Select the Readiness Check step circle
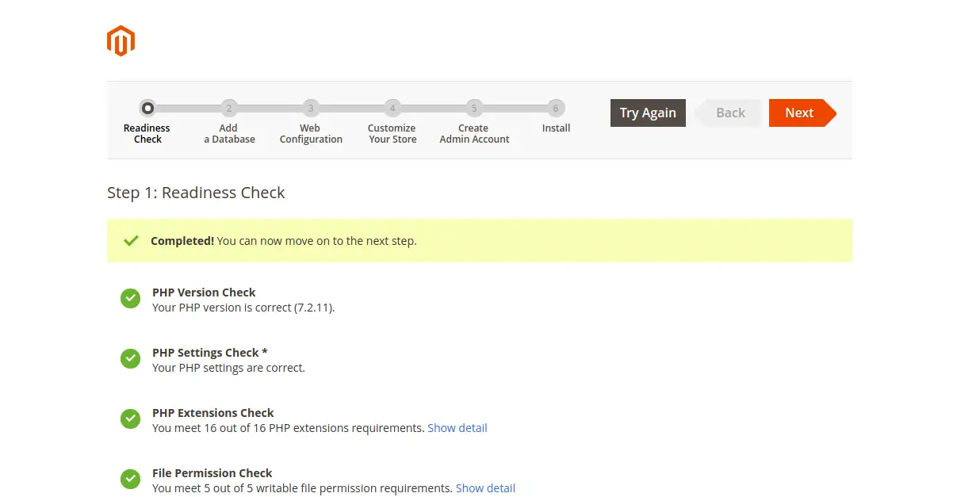Screen dimensions: 980x497 tap(147, 109)
